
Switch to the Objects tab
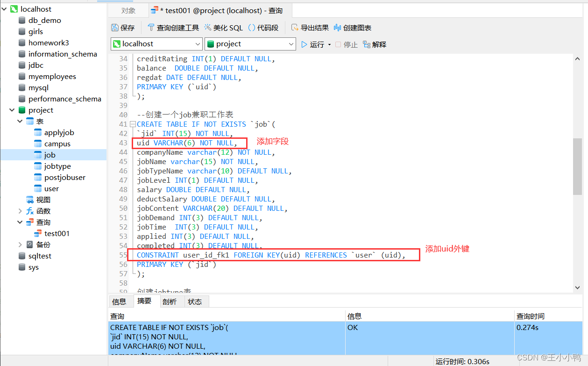click(128, 10)
